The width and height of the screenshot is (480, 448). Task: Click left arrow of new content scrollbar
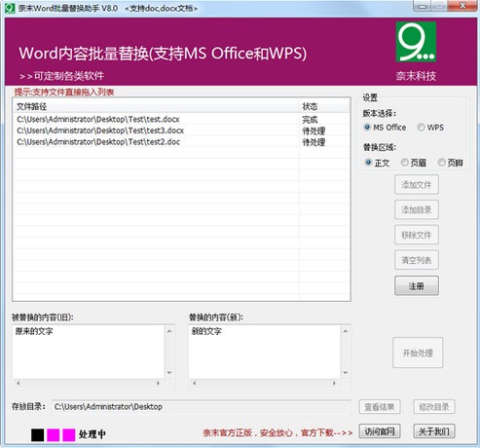(x=195, y=383)
